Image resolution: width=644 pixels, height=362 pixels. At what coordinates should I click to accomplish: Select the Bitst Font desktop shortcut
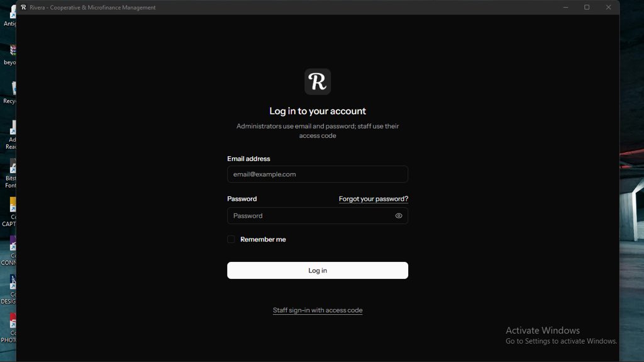(x=10, y=173)
